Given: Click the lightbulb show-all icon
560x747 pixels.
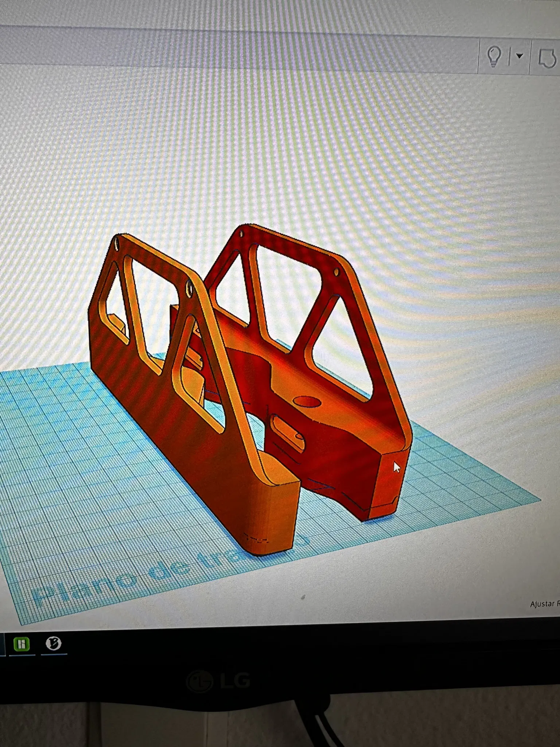Looking at the screenshot, I should tap(494, 56).
